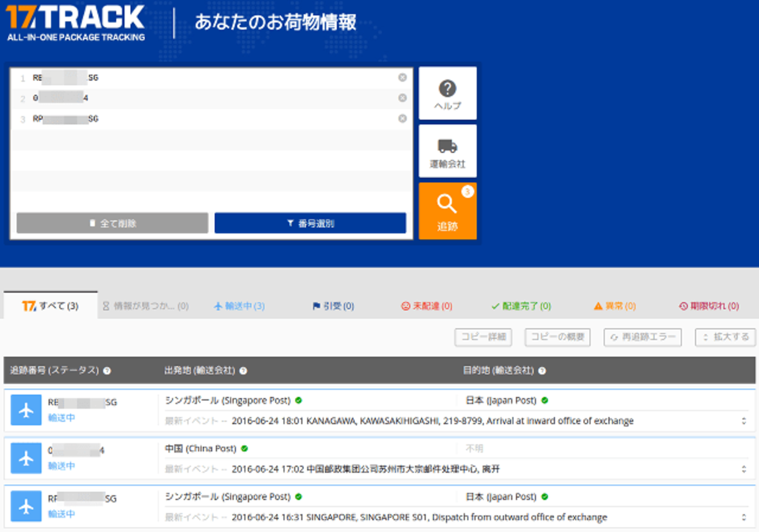Click the 番号選別 filter button

[x=310, y=223]
